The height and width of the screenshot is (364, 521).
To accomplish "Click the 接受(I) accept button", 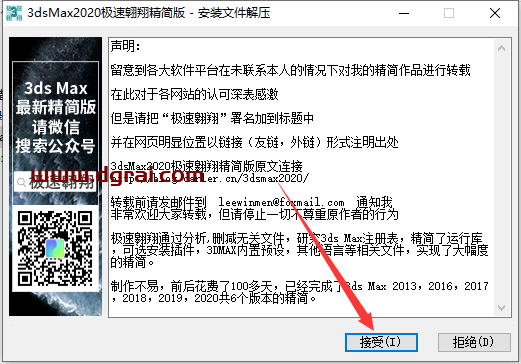I will point(381,342).
